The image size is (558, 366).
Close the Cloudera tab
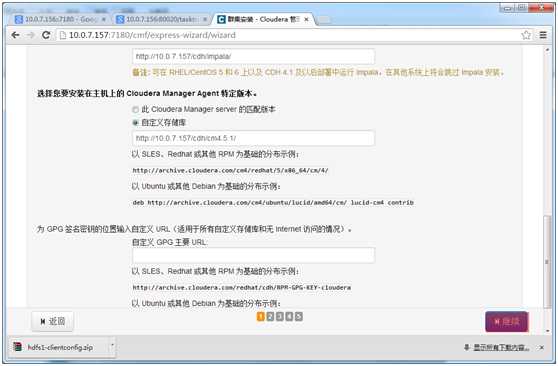306,20
